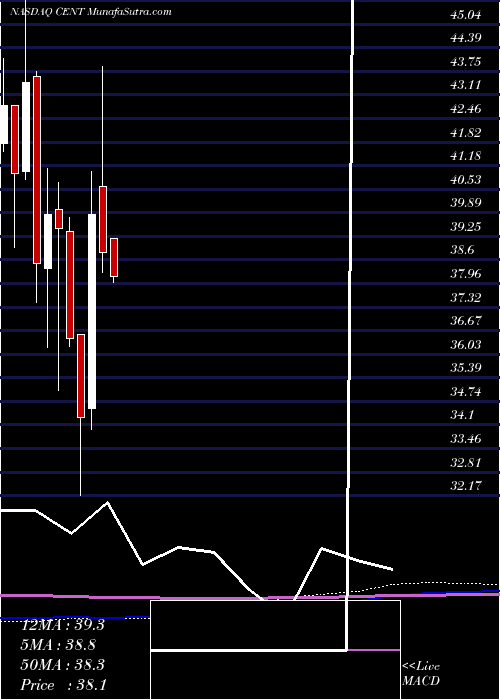Click the <<Live MACD label

point(421,674)
